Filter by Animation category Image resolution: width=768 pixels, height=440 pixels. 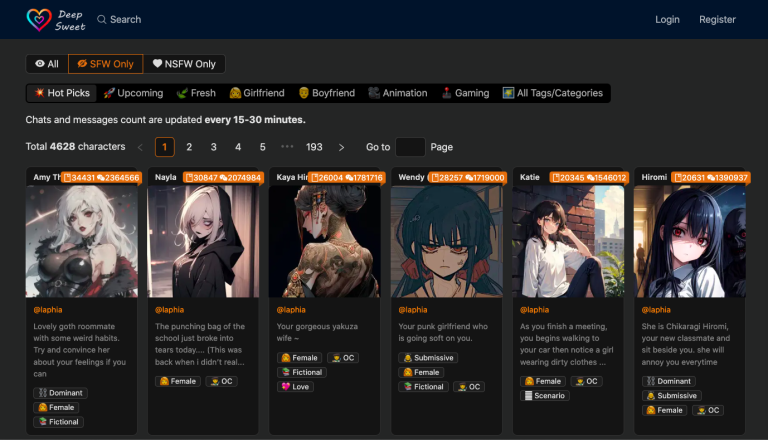[397, 93]
